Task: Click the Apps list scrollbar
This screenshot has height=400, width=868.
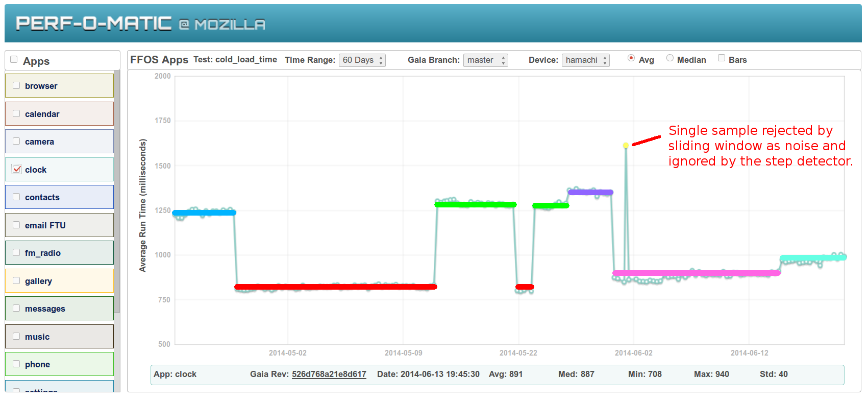Action: [117, 192]
